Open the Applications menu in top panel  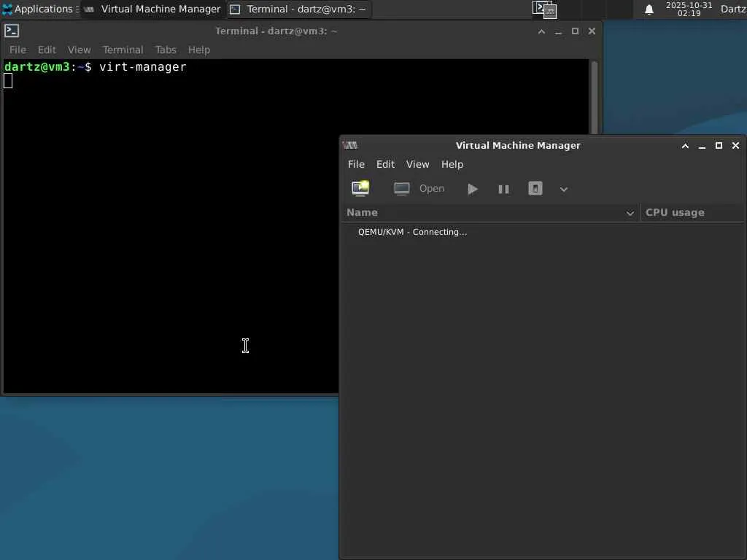(40, 9)
